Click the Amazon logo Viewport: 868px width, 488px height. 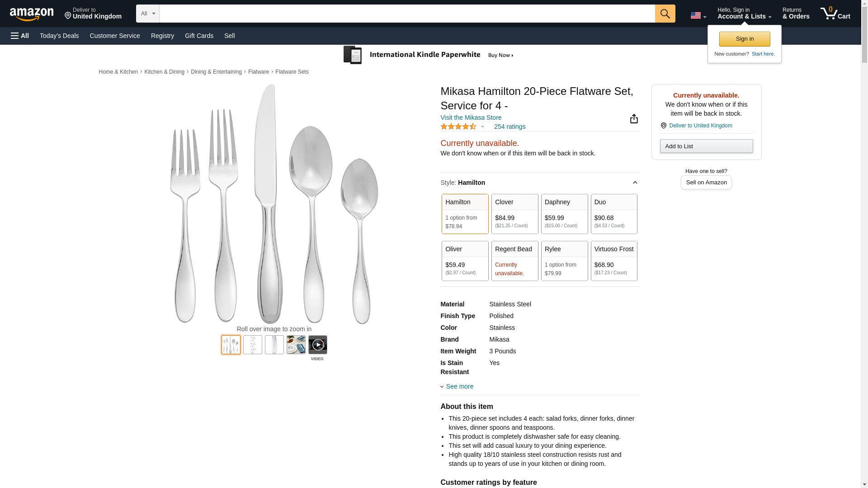(32, 14)
